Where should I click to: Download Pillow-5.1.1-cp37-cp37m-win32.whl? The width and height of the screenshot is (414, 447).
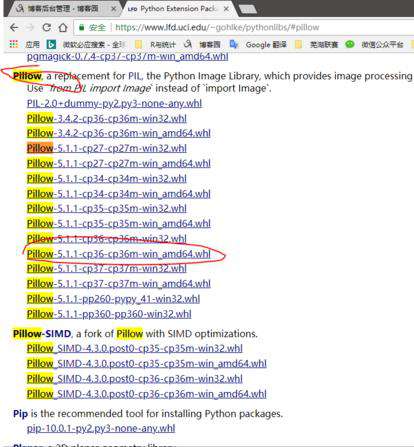click(x=107, y=269)
